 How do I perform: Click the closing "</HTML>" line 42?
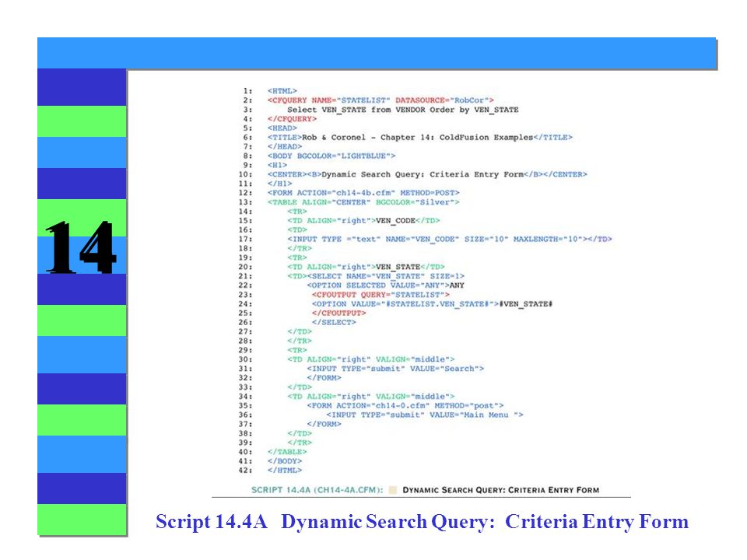pos(285,471)
